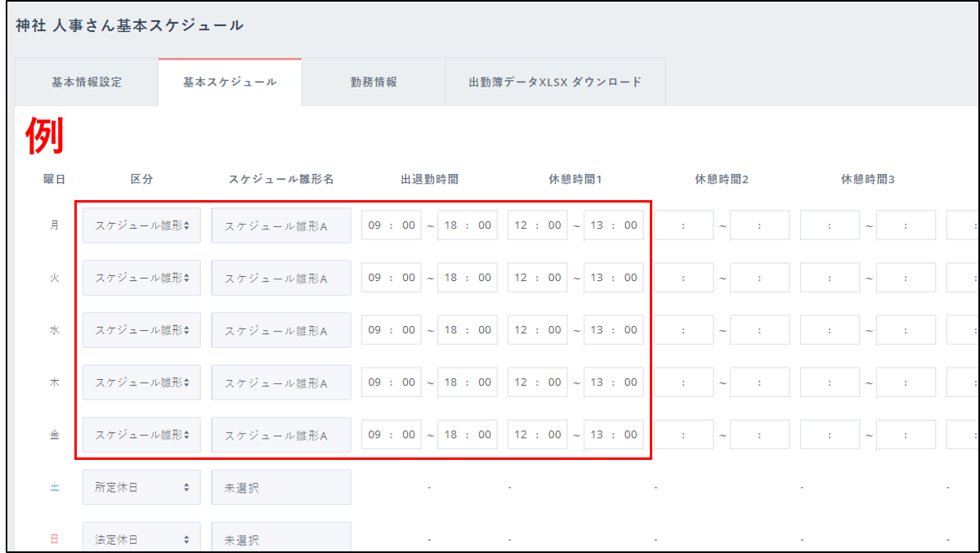This screenshot has height=553, width=980.
Task: Click Tuesday's 18:00 end time field
Action: (x=468, y=278)
